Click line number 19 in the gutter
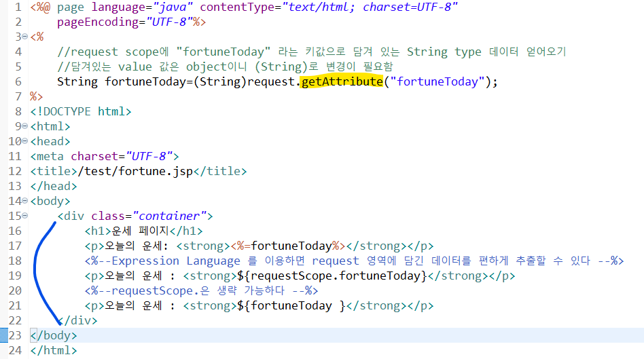This screenshot has width=644, height=359. coord(15,276)
